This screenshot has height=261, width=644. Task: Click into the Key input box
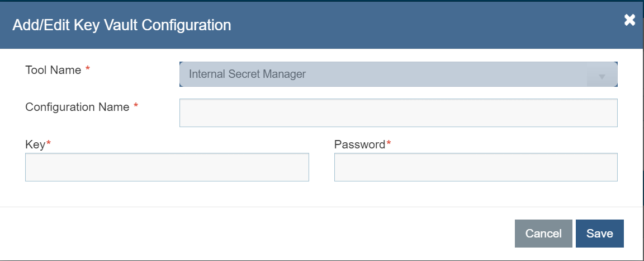[167, 167]
